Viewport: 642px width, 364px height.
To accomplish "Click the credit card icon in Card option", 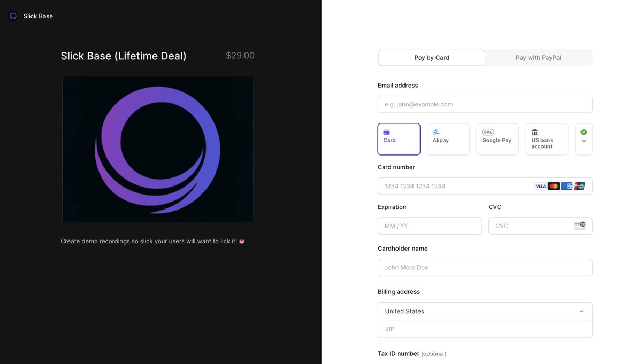I will point(387,132).
